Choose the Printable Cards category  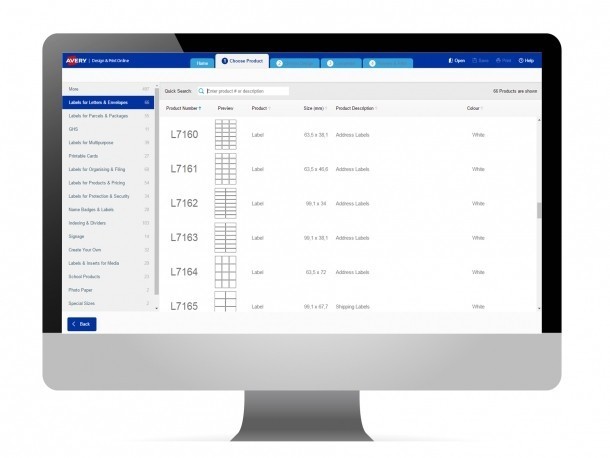click(84, 156)
